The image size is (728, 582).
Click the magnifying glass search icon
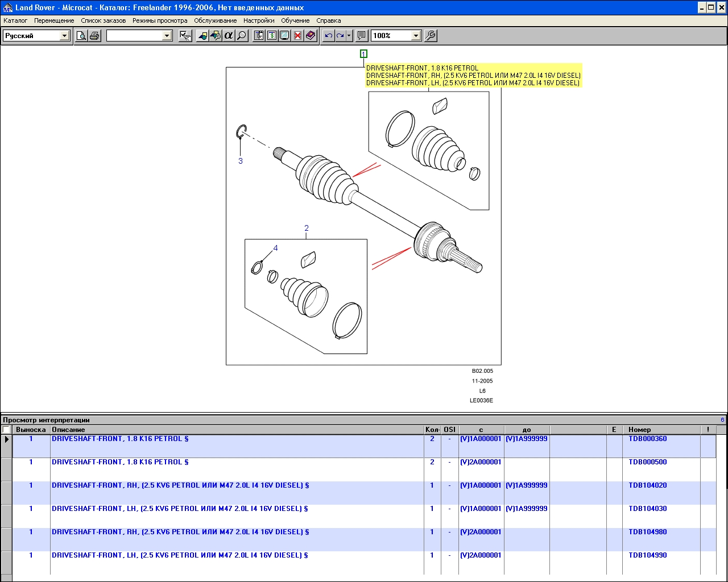point(242,36)
